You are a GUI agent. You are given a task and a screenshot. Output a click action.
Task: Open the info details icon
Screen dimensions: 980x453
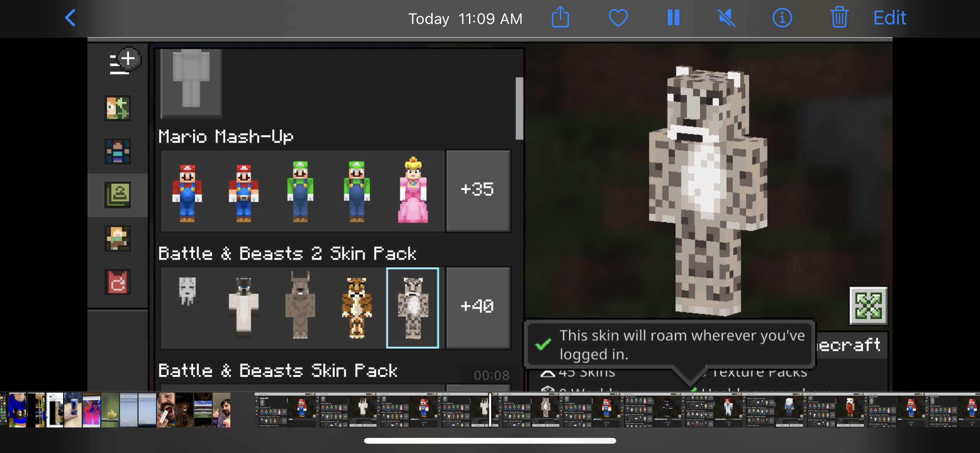point(782,18)
